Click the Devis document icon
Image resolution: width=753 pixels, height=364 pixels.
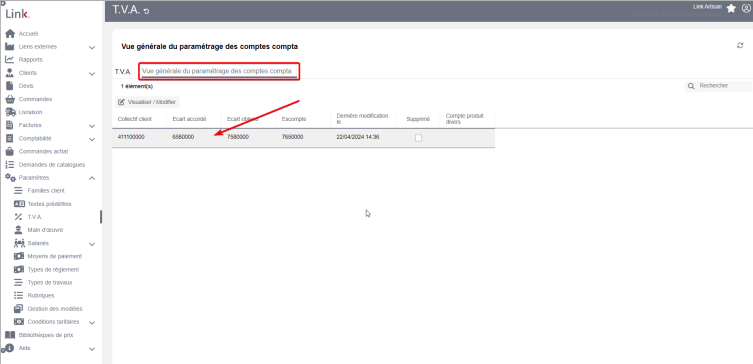pyautogui.click(x=9, y=86)
